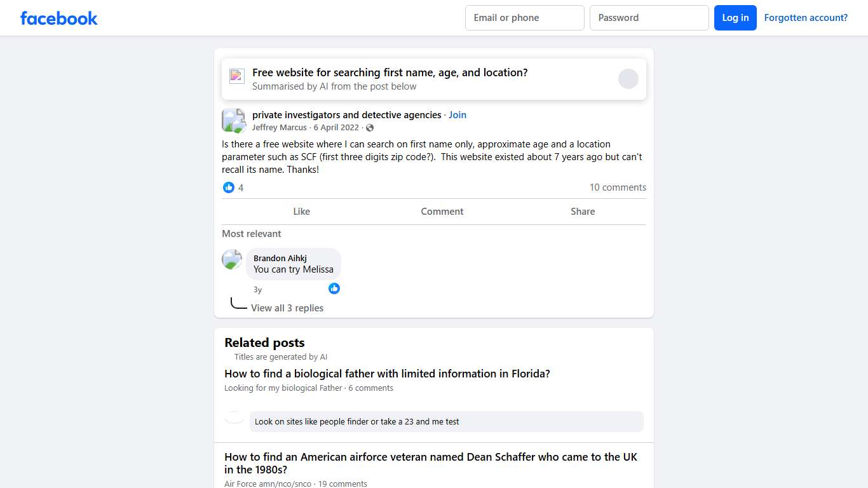Screen dimensions: 868x488
Task: Click the Log in button
Action: pyautogui.click(x=735, y=18)
